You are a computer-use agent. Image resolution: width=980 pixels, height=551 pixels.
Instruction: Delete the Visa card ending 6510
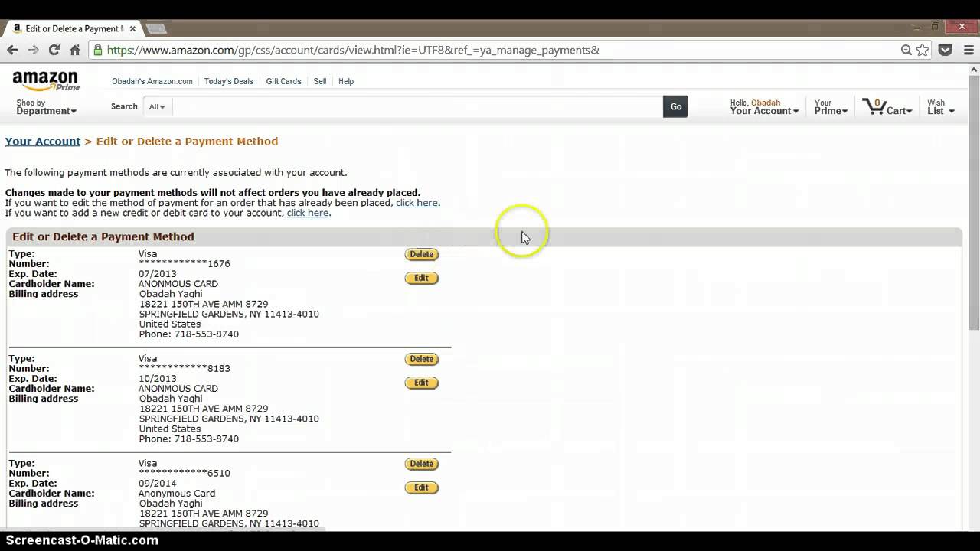(421, 464)
